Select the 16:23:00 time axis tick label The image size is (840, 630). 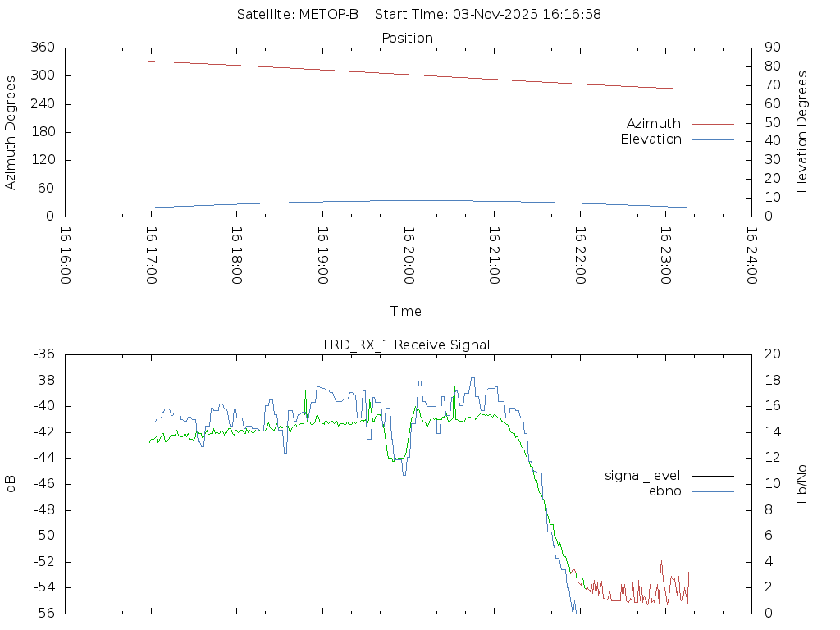click(665, 256)
